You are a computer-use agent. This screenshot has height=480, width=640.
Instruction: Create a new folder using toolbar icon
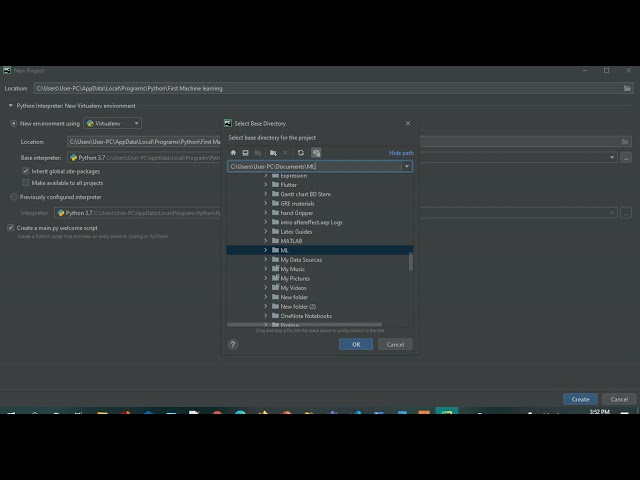click(x=273, y=153)
